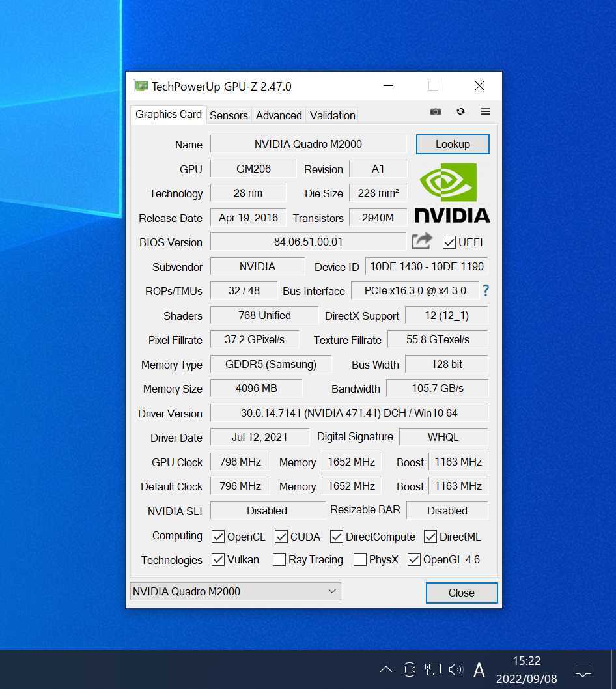Click the Subvendor field NVIDIA
The height and width of the screenshot is (689, 616).
pos(257,266)
